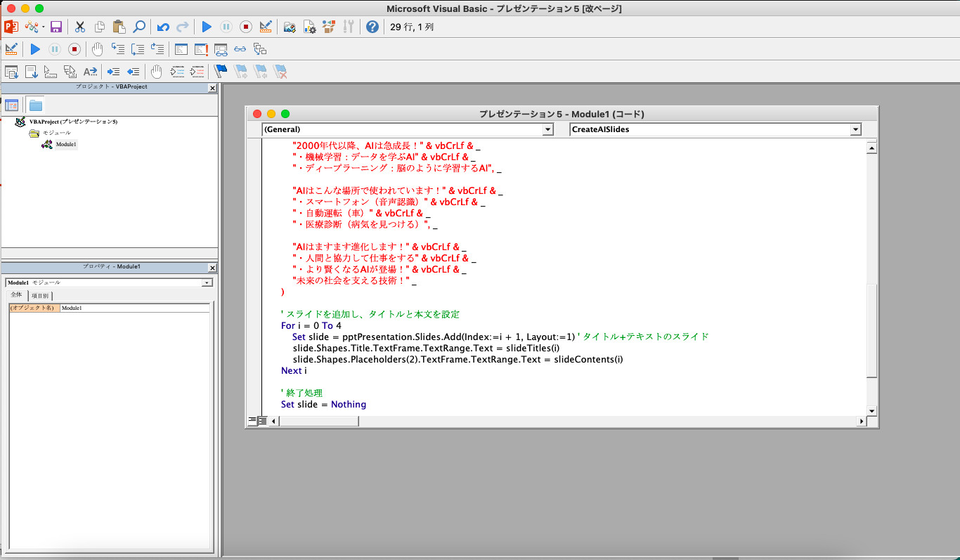Click View Code in the Project panel
The width and height of the screenshot is (960, 560).
pyautogui.click(x=12, y=105)
